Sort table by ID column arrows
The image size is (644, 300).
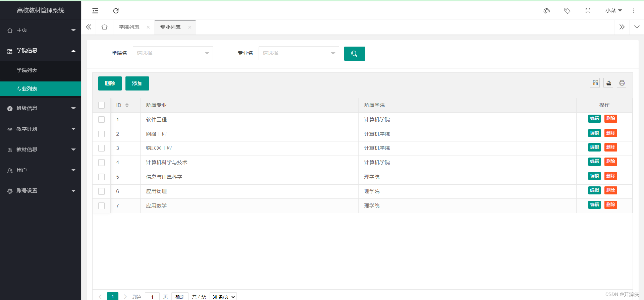(127, 105)
